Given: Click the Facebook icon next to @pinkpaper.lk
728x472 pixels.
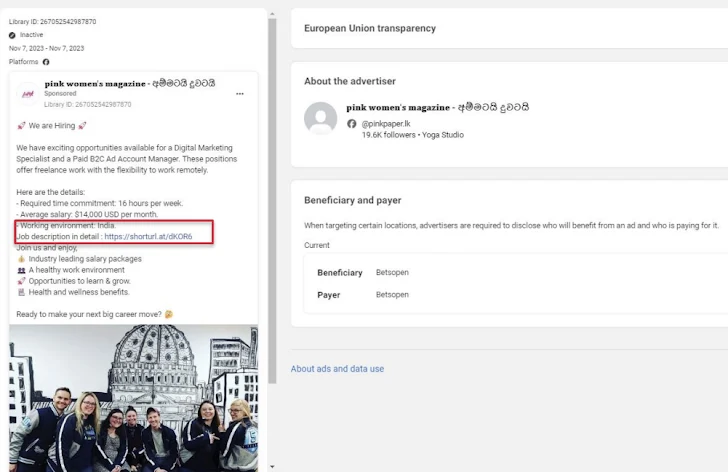Looking at the screenshot, I should (x=352, y=123).
